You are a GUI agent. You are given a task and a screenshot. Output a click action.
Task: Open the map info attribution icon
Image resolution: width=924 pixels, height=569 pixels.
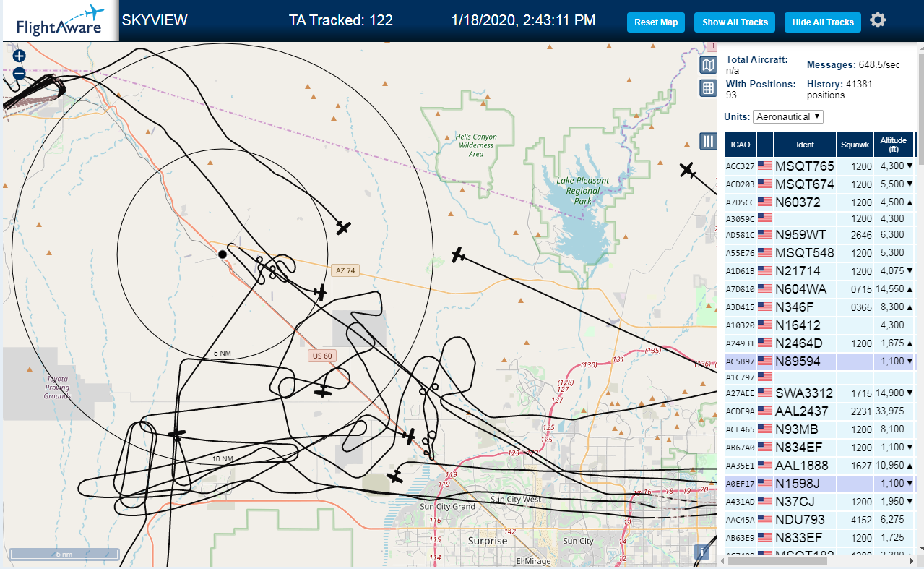click(x=701, y=552)
